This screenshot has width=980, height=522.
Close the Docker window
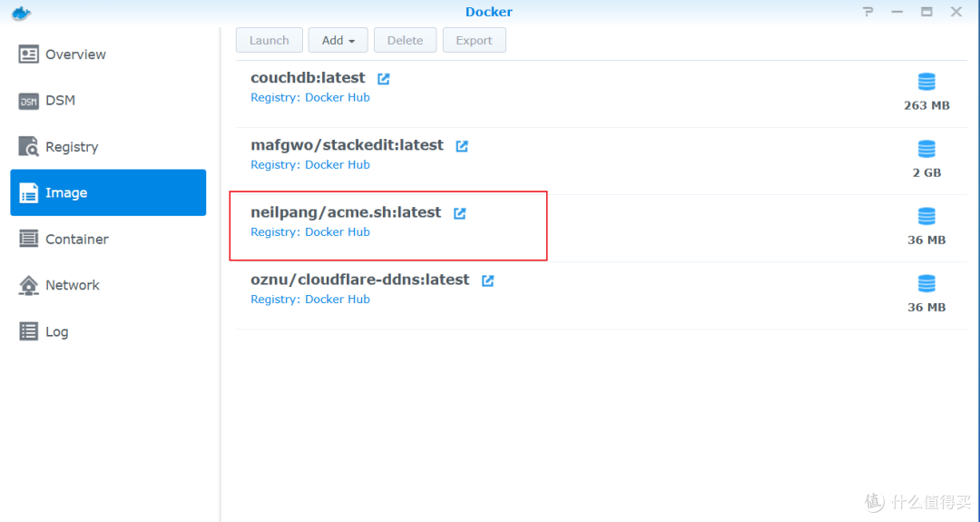point(956,12)
